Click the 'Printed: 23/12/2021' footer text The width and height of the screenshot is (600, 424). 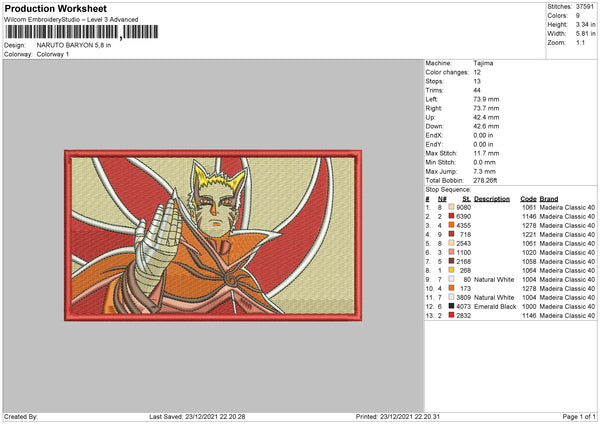pyautogui.click(x=398, y=417)
